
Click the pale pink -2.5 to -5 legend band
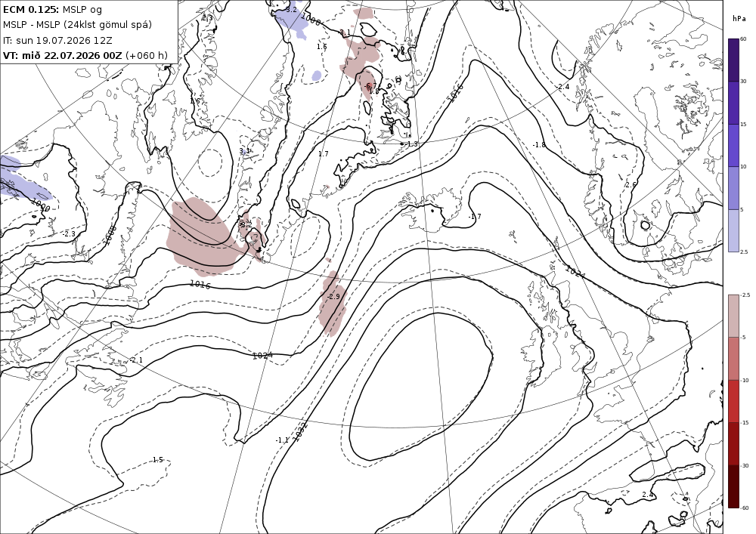[733, 316]
